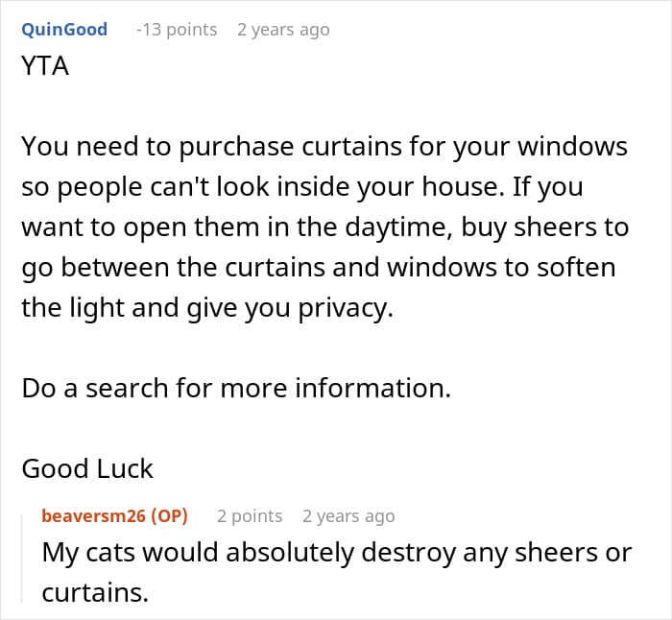Click the YTA verdict text
The image size is (672, 620).
point(45,66)
